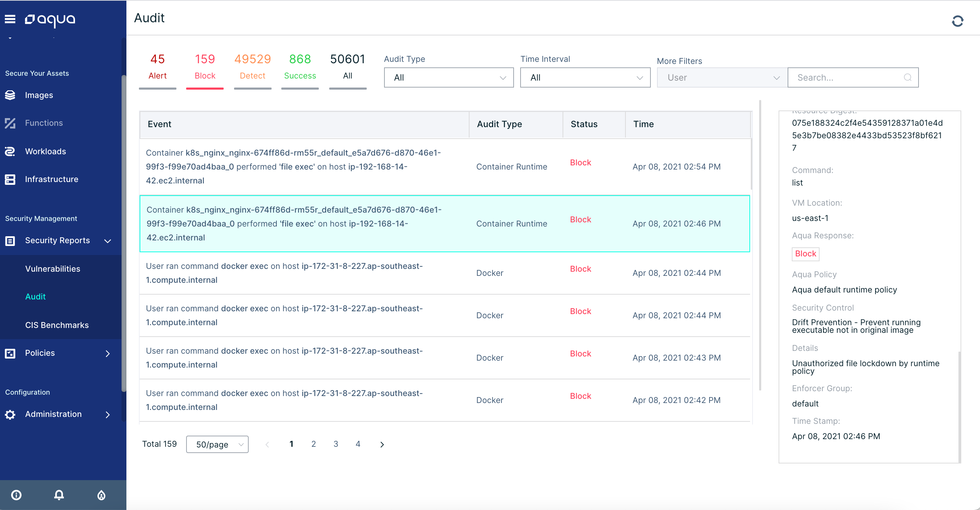
Task: Click the Administration gear icon
Action: (x=10, y=414)
